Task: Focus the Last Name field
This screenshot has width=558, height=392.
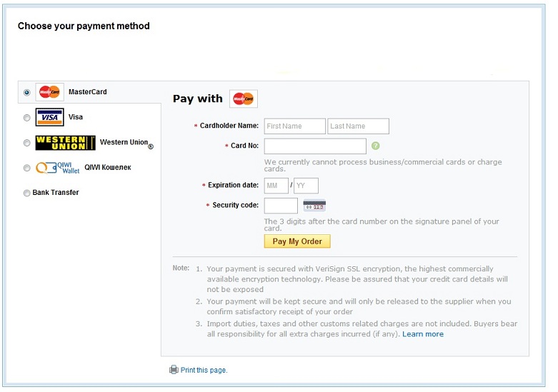Action: [358, 126]
